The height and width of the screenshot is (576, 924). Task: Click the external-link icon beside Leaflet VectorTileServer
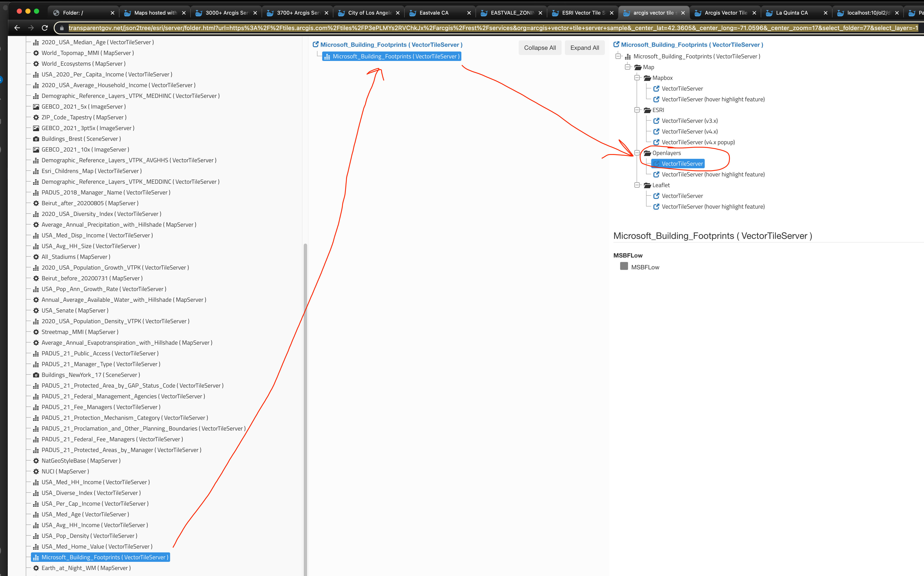[x=656, y=196]
